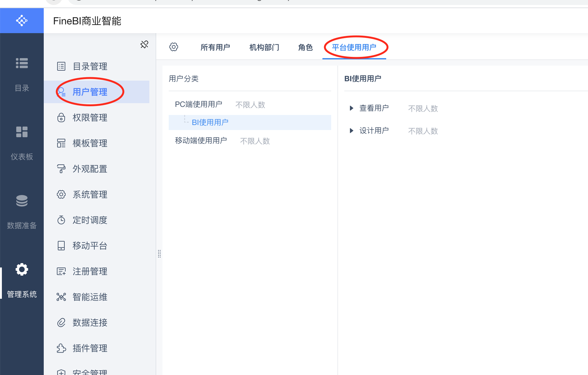The height and width of the screenshot is (375, 588).
Task: Click the 定时调度 clock icon
Action: click(61, 220)
